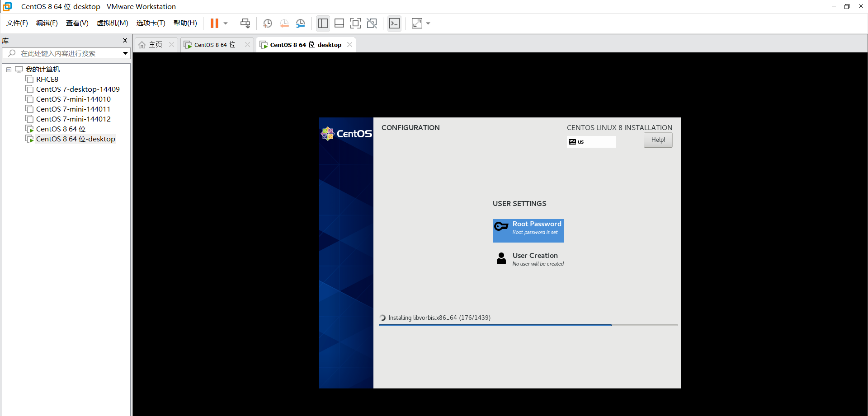
Task: Toggle the thumbnail bar view
Action: coord(339,23)
